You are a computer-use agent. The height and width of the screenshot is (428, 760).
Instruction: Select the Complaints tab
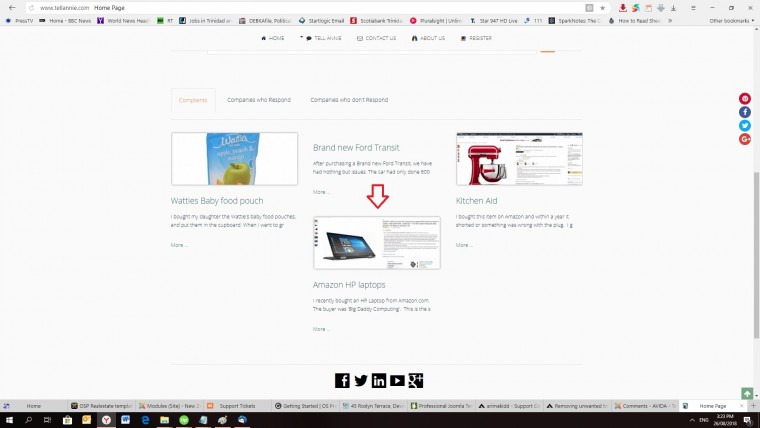(x=193, y=100)
